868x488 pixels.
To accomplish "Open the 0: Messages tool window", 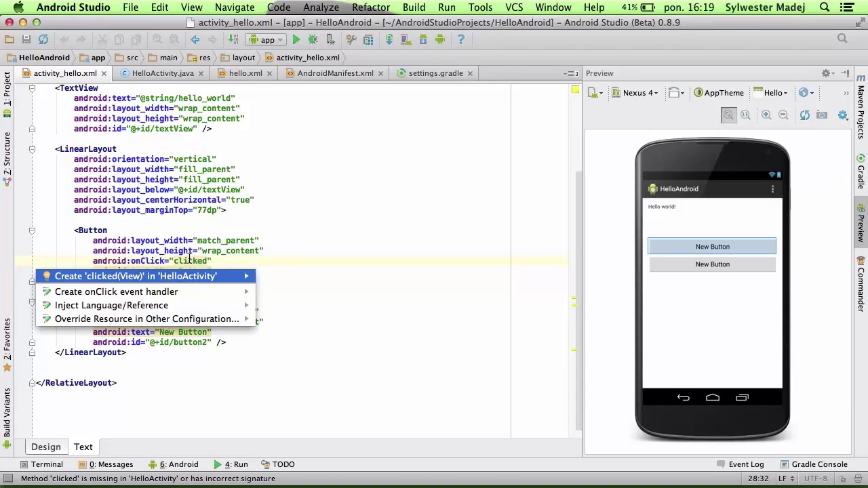I will pyautogui.click(x=106, y=464).
